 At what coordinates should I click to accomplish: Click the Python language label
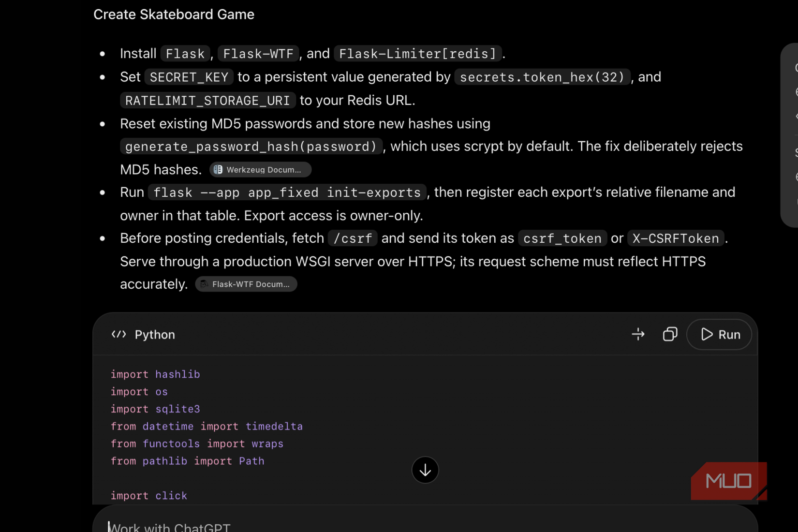pos(155,335)
